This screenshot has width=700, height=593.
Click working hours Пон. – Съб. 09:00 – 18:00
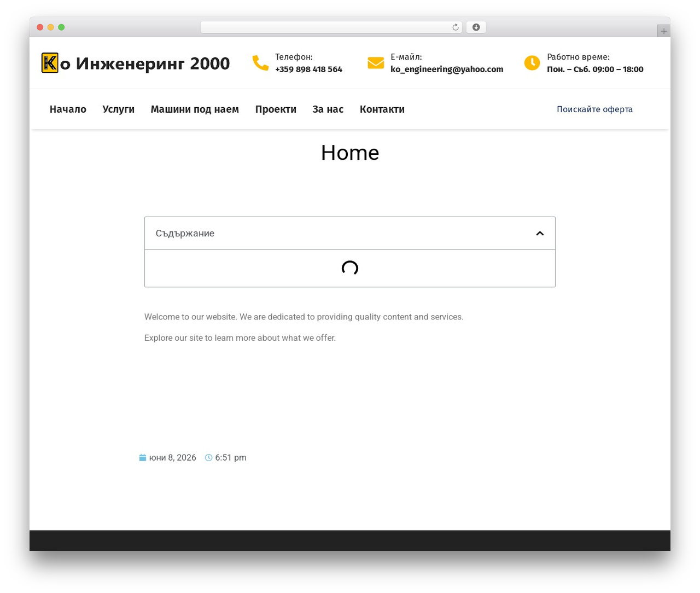(x=595, y=69)
